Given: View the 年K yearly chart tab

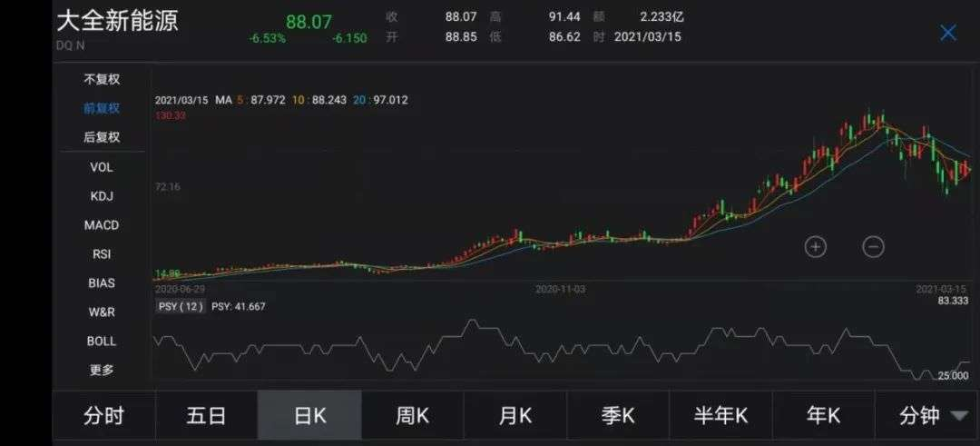Looking at the screenshot, I should pyautogui.click(x=823, y=416).
